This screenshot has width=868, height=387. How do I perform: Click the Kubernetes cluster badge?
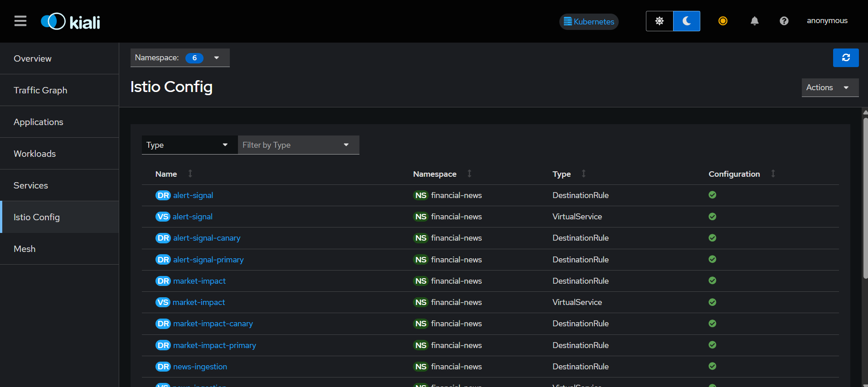point(588,22)
